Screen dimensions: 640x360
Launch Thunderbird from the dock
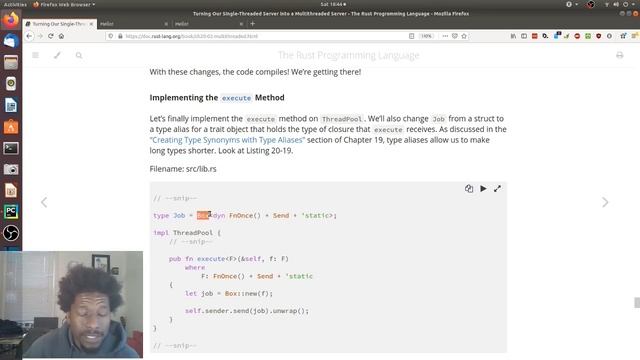(11, 41)
